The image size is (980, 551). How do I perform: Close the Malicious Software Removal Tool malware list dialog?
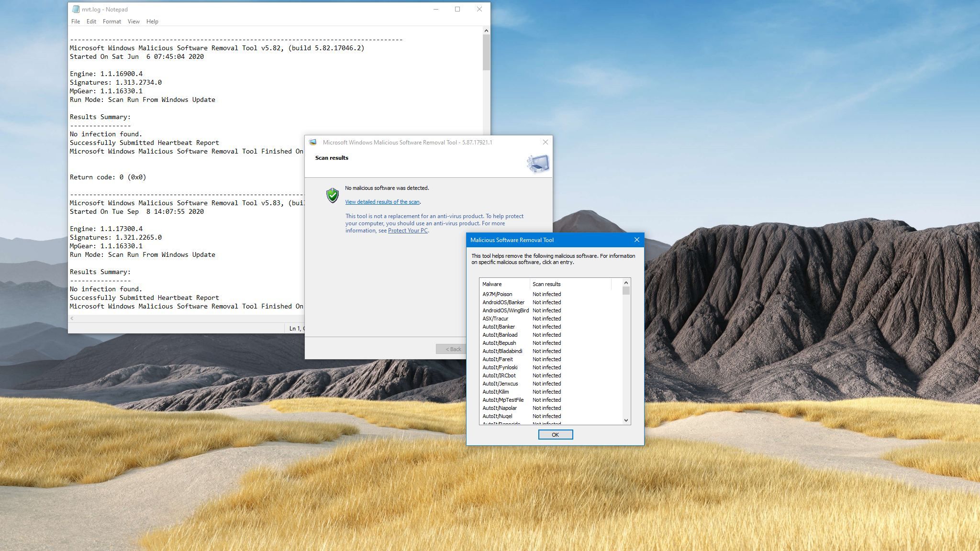[636, 240]
